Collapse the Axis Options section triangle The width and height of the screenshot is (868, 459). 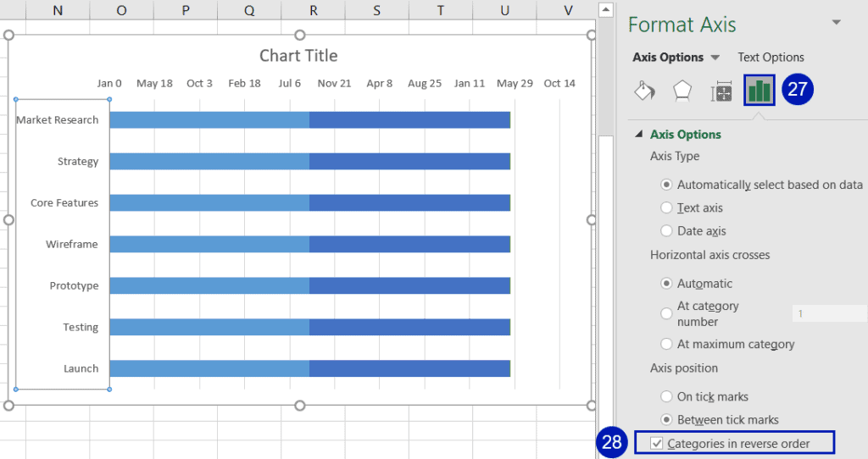(x=639, y=134)
